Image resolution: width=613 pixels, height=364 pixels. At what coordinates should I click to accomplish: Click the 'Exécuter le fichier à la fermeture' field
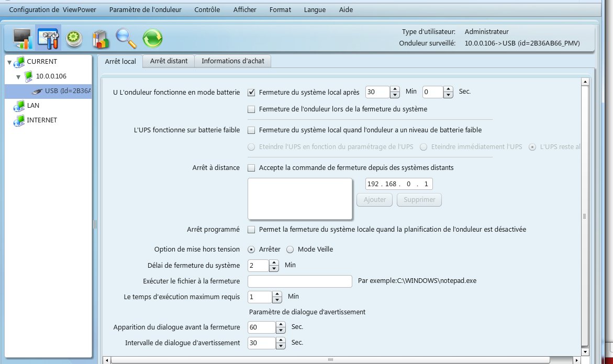click(299, 281)
